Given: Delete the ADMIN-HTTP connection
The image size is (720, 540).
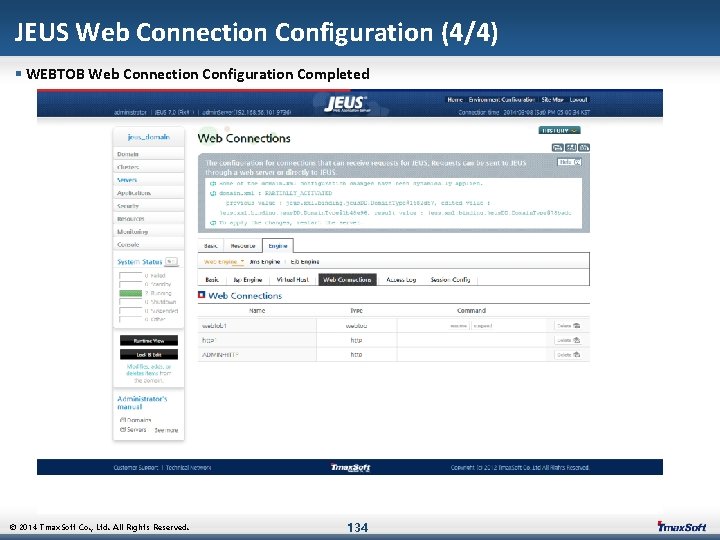Looking at the screenshot, I should coord(568,354).
